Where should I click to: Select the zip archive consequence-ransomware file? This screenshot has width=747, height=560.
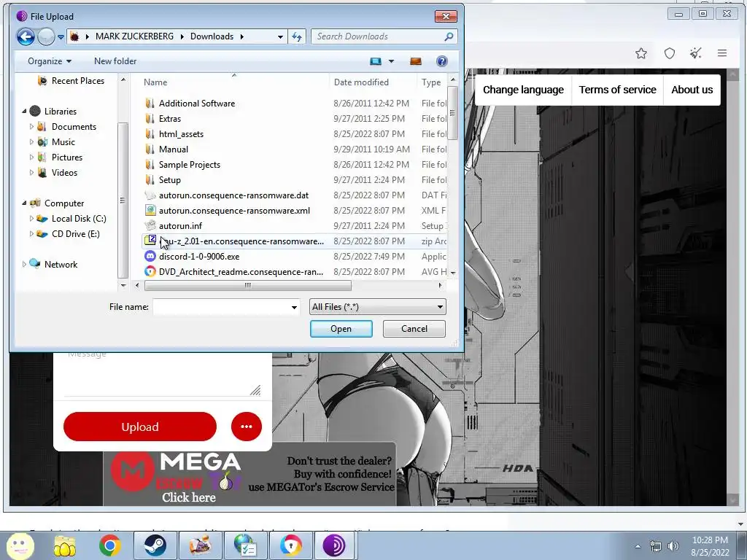point(241,241)
